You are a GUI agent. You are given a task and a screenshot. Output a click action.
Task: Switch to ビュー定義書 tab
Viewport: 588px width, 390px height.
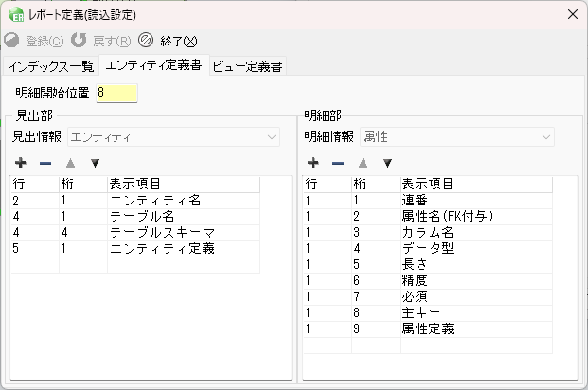(x=247, y=66)
